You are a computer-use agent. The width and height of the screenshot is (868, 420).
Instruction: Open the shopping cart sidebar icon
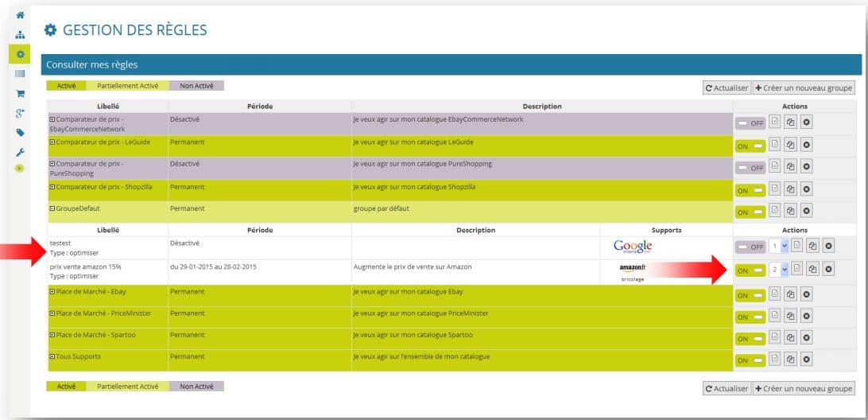20,94
